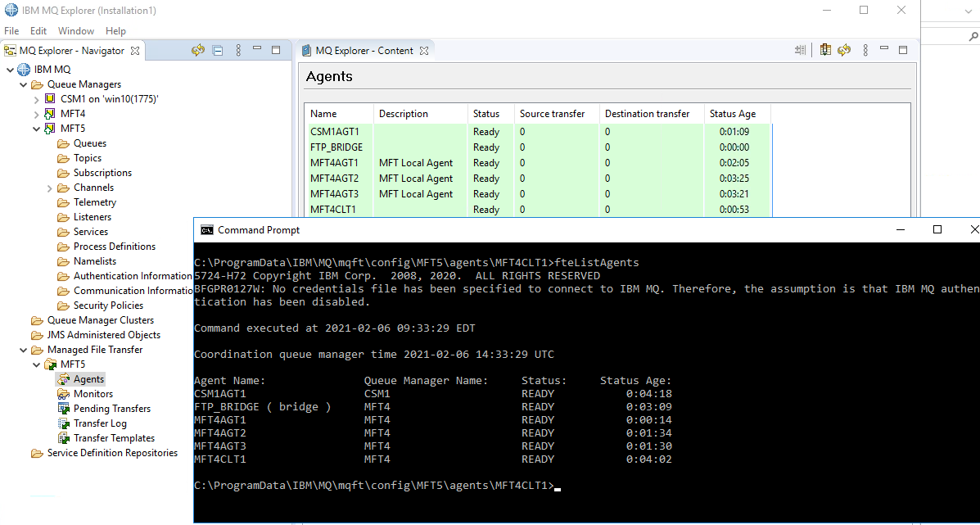Expand the Channels folder

click(x=49, y=188)
